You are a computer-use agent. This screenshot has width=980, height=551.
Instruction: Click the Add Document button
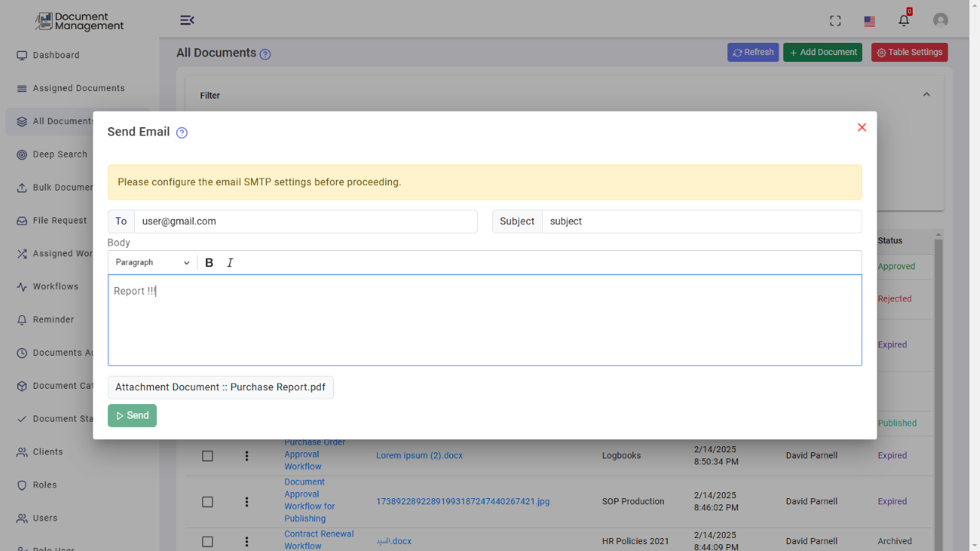[x=822, y=52]
